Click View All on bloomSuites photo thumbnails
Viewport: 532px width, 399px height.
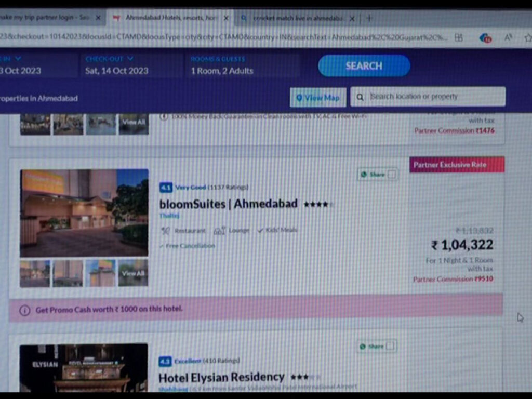[133, 273]
